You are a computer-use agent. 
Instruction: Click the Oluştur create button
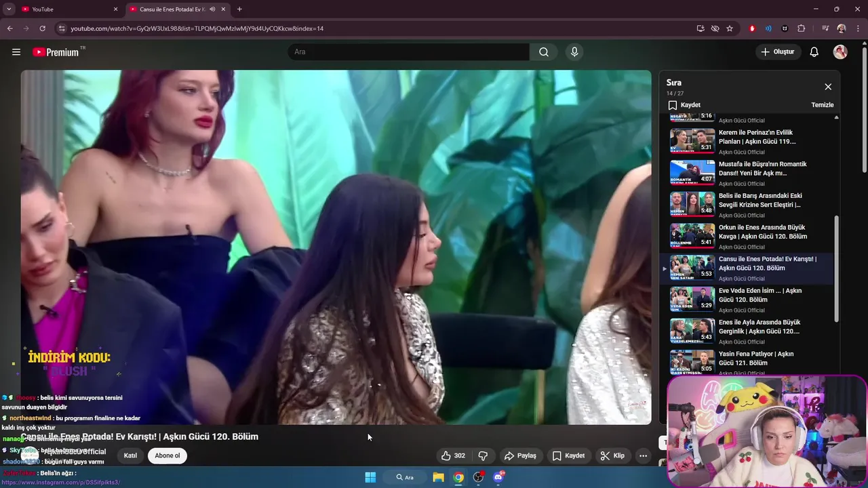tap(778, 52)
